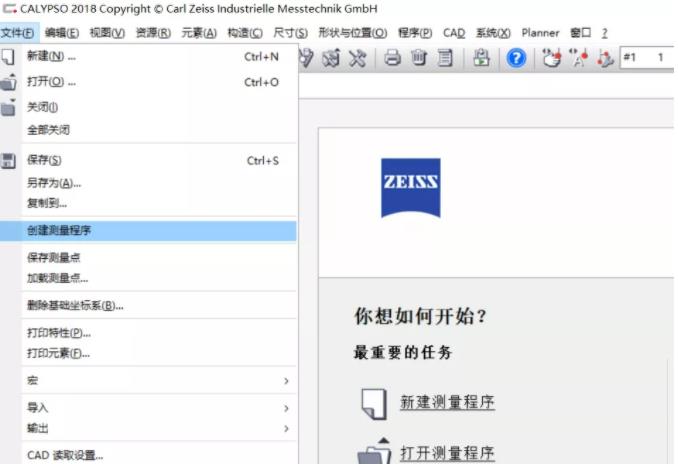This screenshot has width=678, height=464.
Task: Click the document list toolbar icon
Action: (445, 58)
